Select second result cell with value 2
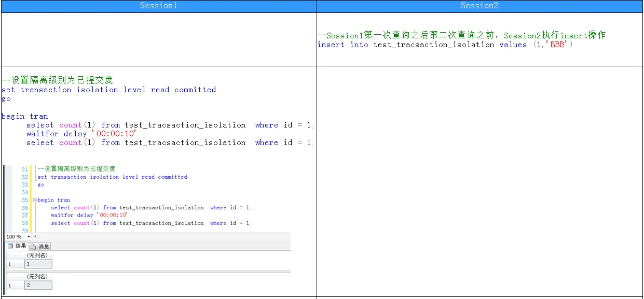The width and height of the screenshot is (644, 299). (x=38, y=286)
